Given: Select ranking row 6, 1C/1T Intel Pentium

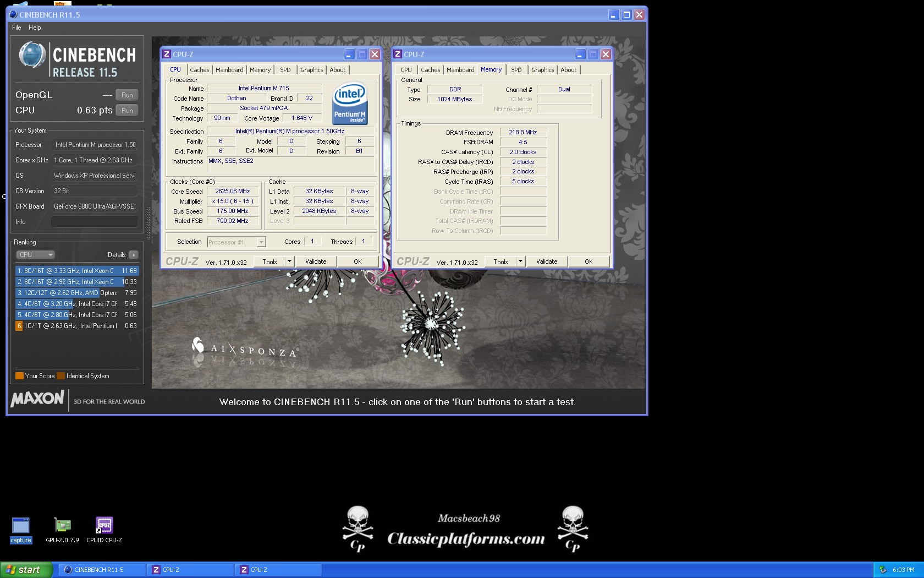Looking at the screenshot, I should (x=77, y=326).
